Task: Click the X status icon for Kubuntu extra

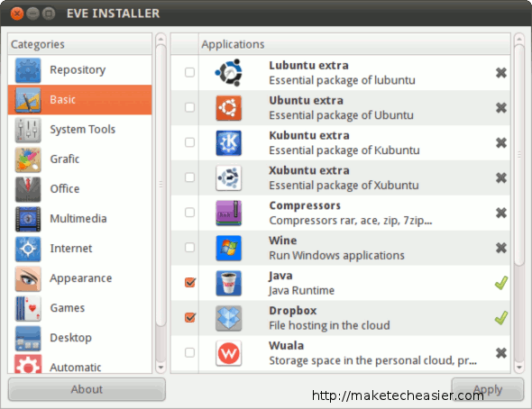Action: pyautogui.click(x=501, y=142)
